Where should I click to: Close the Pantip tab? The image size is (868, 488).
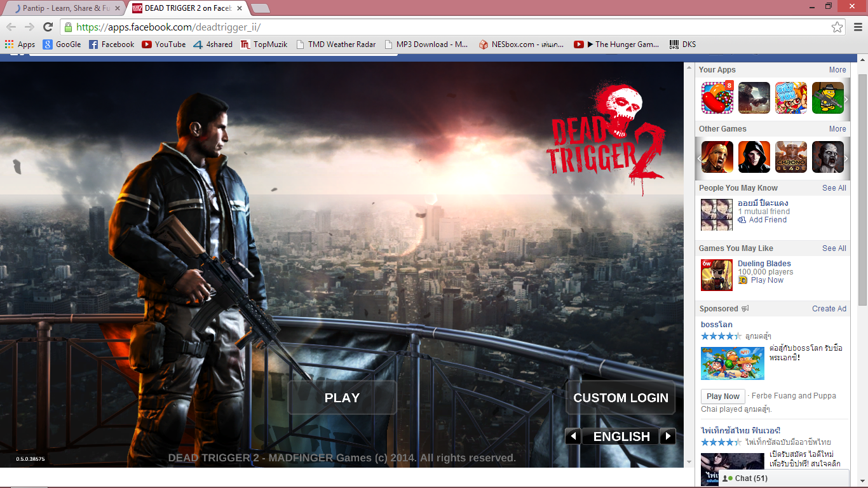(117, 8)
